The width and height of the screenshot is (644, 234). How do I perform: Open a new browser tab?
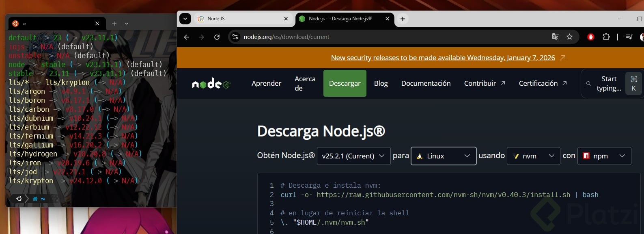tap(403, 19)
